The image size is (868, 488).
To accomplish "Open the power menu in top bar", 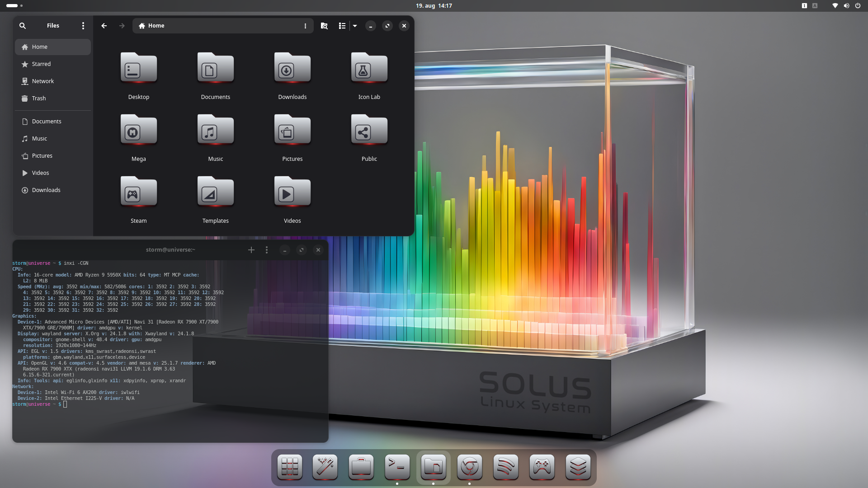I will [x=858, y=6].
